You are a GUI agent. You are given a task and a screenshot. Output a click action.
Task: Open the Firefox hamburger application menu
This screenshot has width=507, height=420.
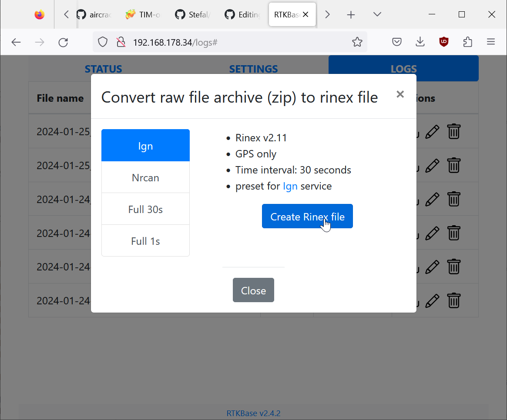point(491,42)
